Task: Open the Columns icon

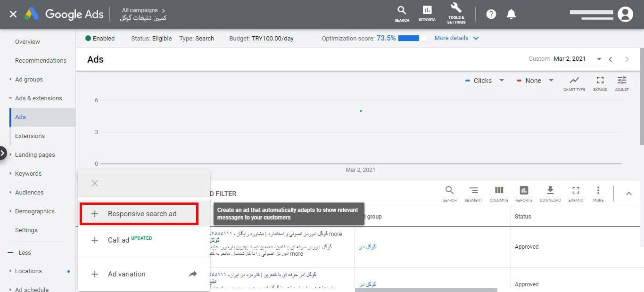Action: point(499,193)
